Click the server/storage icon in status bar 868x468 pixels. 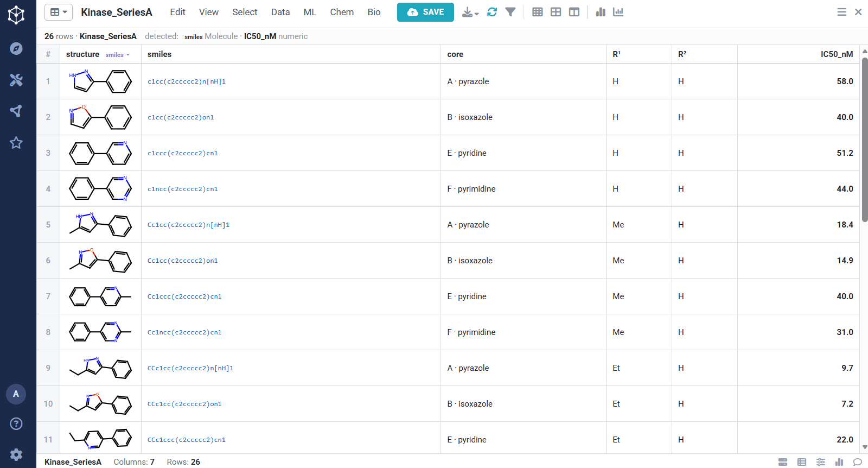783,462
